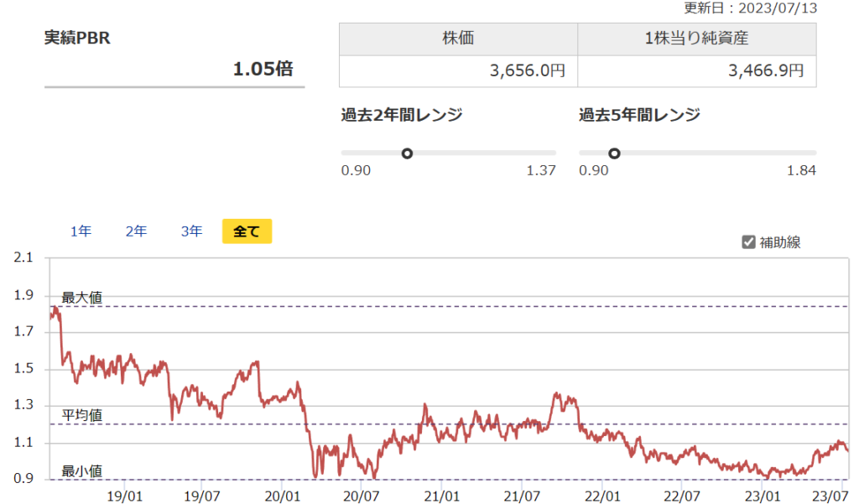Click the 最小値 guide line label
Image resolution: width=859 pixels, height=504 pixels.
(x=82, y=471)
